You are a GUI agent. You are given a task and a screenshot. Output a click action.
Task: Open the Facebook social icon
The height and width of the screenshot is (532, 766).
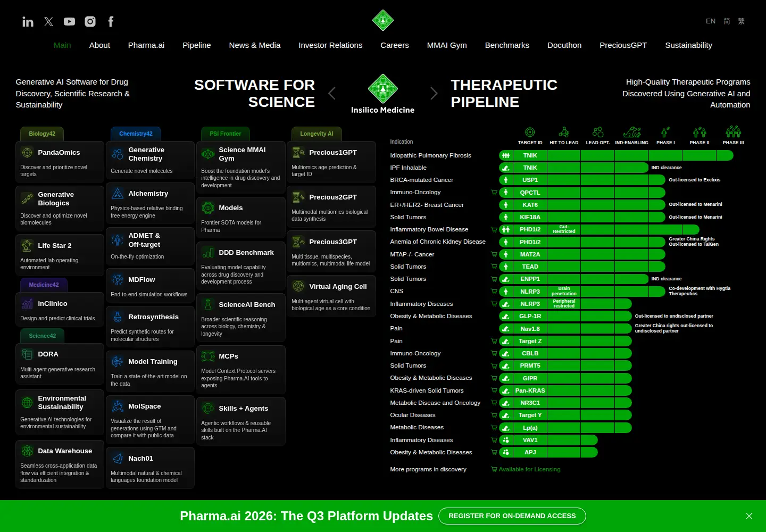(x=111, y=21)
